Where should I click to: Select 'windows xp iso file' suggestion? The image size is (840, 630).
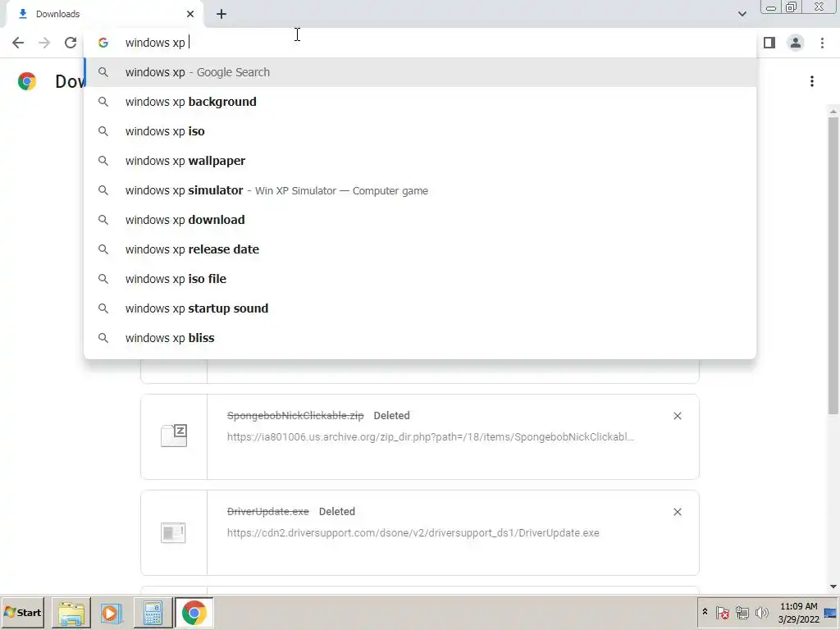click(x=420, y=279)
